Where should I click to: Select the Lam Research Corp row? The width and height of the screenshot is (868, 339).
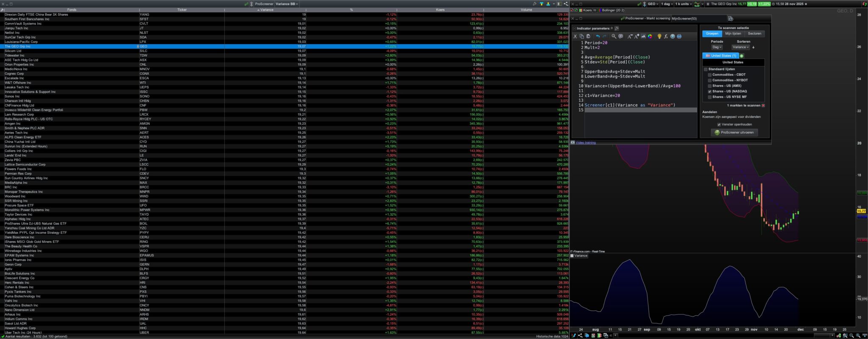284,114
